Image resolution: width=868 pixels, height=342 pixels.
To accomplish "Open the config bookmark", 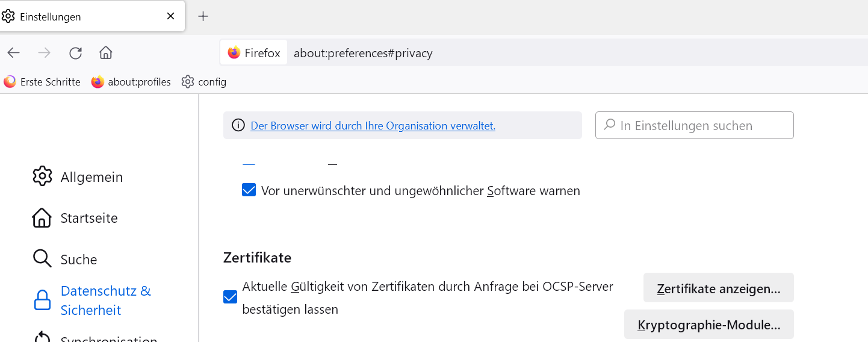I will 204,82.
